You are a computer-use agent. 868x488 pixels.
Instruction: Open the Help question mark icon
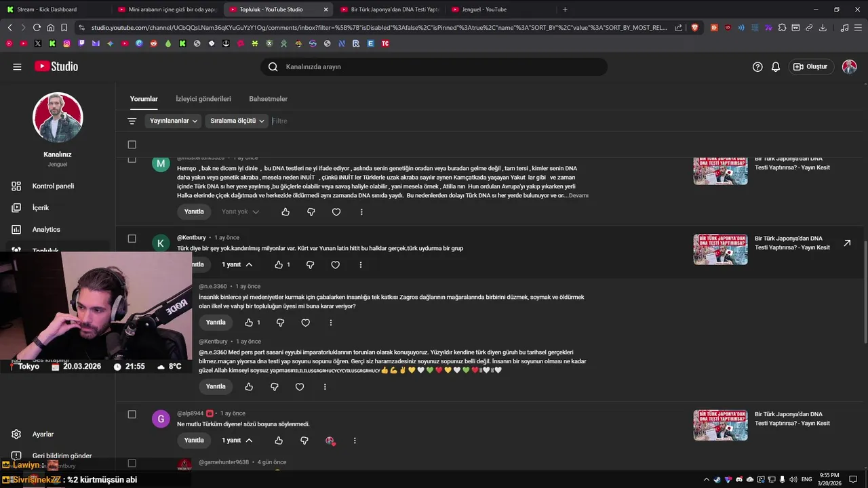tap(757, 66)
